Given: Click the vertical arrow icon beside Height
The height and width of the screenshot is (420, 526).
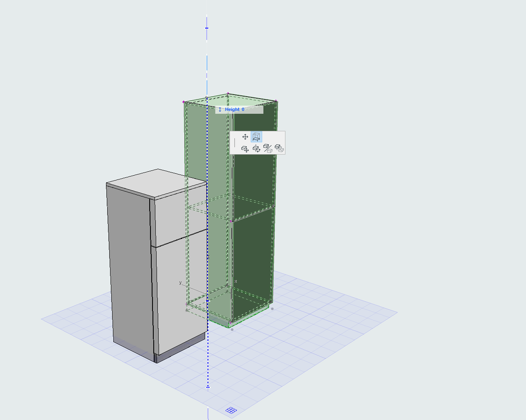Looking at the screenshot, I should [x=220, y=109].
